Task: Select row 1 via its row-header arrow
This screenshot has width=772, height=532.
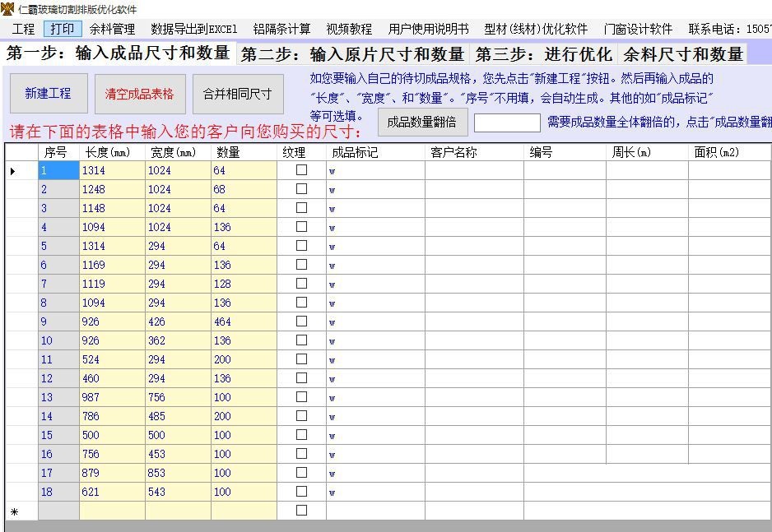Action: (x=21, y=170)
